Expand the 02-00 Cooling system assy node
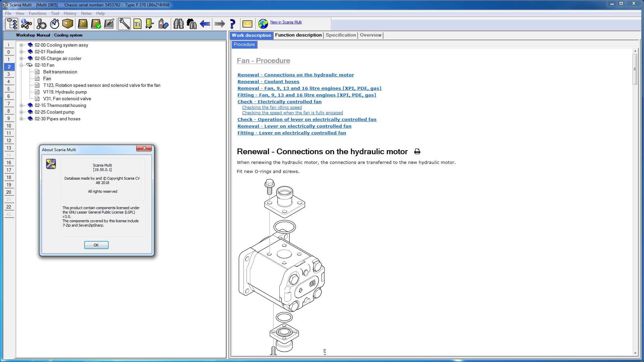Image resolution: width=644 pixels, height=362 pixels. click(21, 45)
